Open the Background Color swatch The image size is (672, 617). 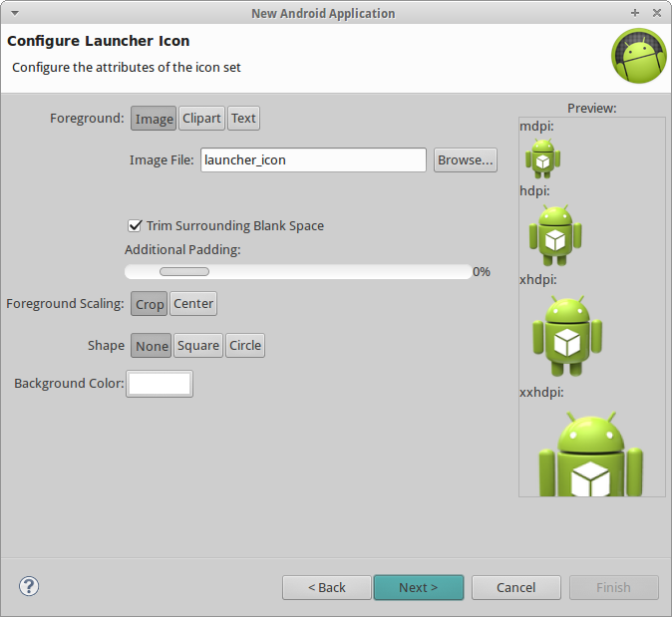[160, 384]
